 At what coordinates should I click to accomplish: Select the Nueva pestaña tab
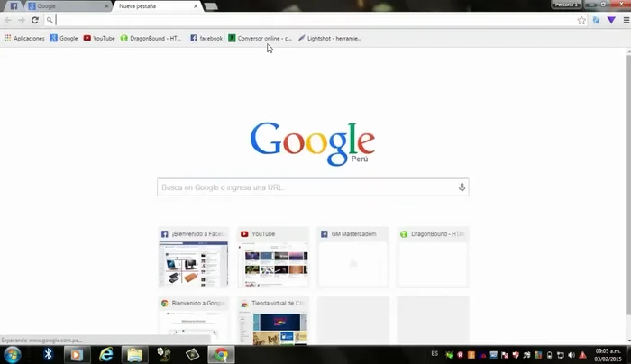155,6
